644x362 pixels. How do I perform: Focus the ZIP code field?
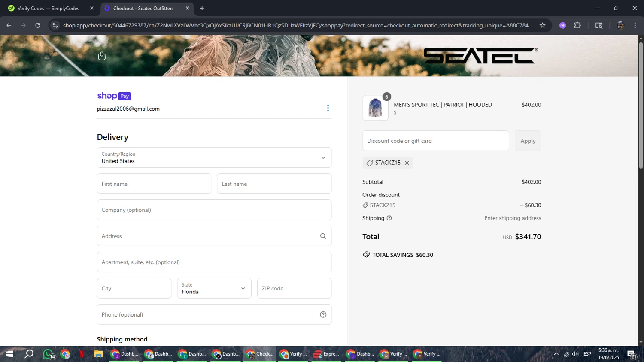(295, 288)
